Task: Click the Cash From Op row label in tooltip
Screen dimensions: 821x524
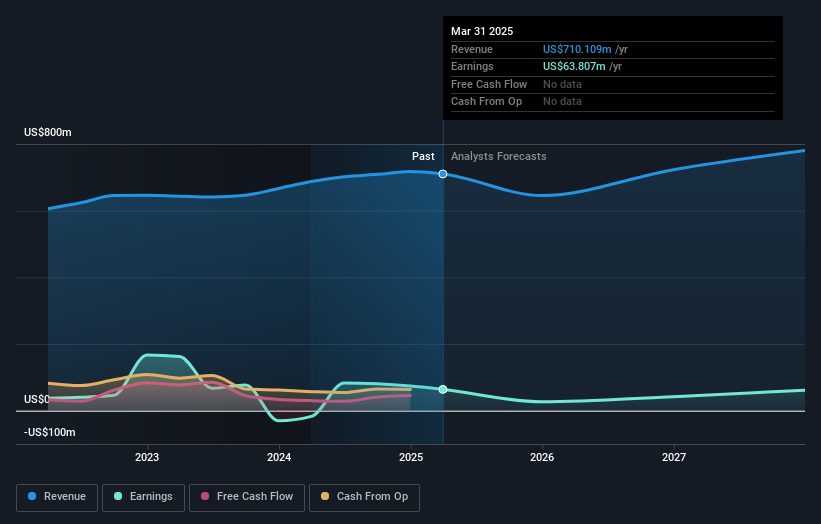Action: (x=486, y=102)
